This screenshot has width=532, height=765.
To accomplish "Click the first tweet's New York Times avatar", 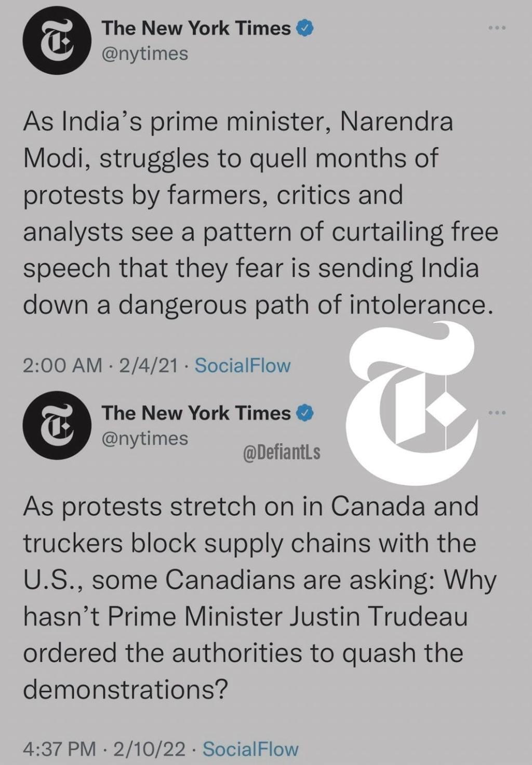I will click(57, 40).
